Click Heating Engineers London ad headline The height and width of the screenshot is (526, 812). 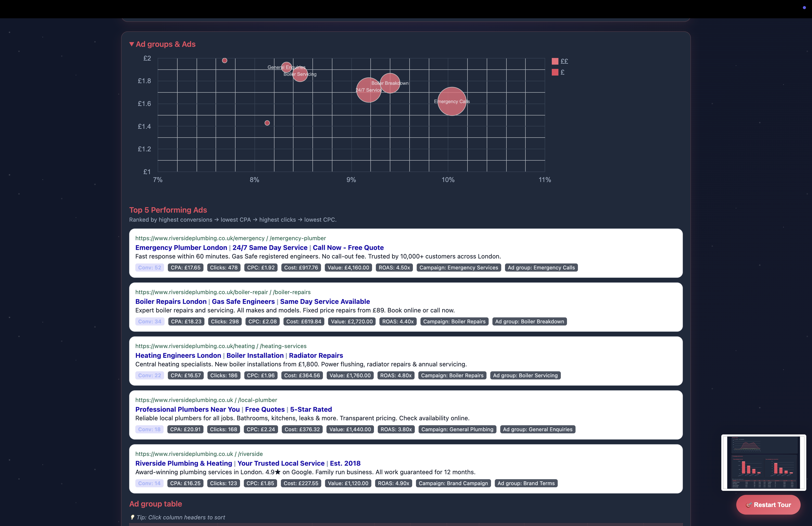click(178, 355)
